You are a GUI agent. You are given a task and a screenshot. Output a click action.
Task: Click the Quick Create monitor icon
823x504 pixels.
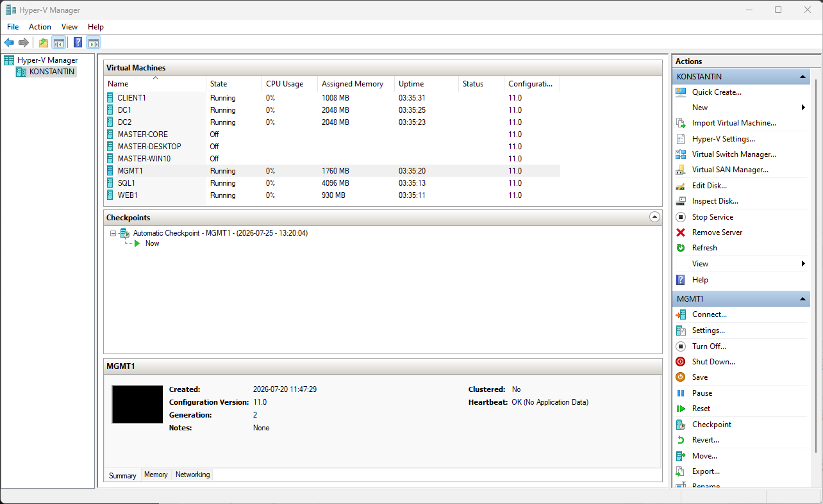681,92
